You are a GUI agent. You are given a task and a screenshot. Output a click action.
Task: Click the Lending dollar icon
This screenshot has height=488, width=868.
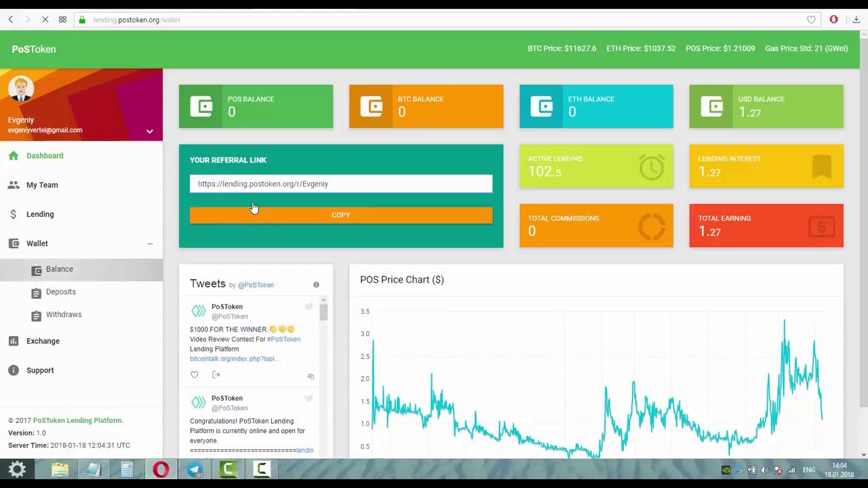tap(14, 214)
